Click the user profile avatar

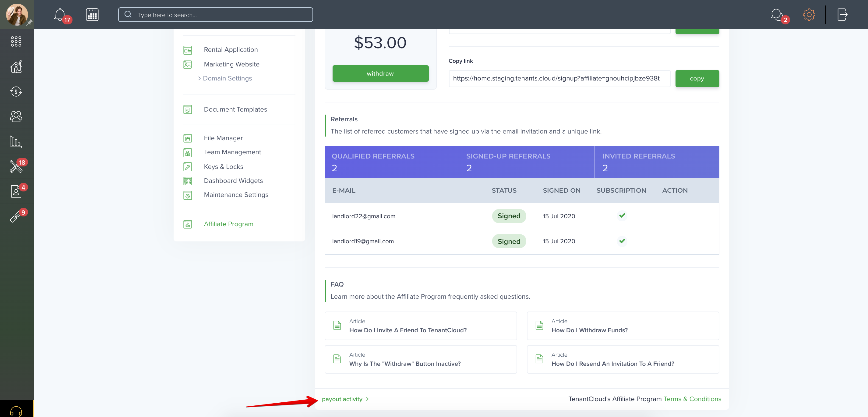tap(17, 15)
